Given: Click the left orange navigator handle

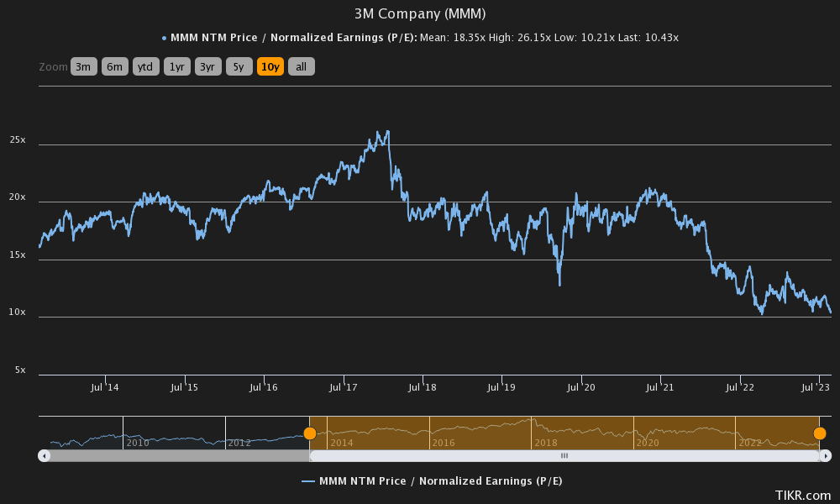Looking at the screenshot, I should coord(310,433).
